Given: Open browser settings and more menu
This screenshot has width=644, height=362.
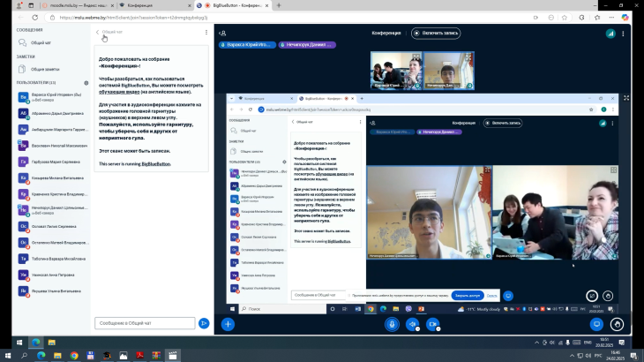Looking at the screenshot, I should click(x=611, y=18).
